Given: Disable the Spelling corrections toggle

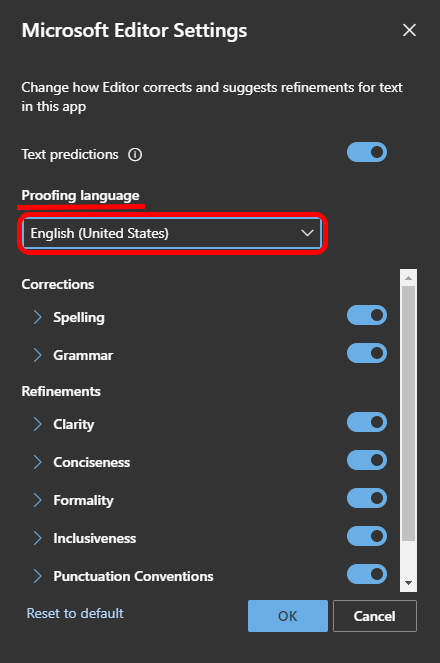Looking at the screenshot, I should (x=367, y=315).
